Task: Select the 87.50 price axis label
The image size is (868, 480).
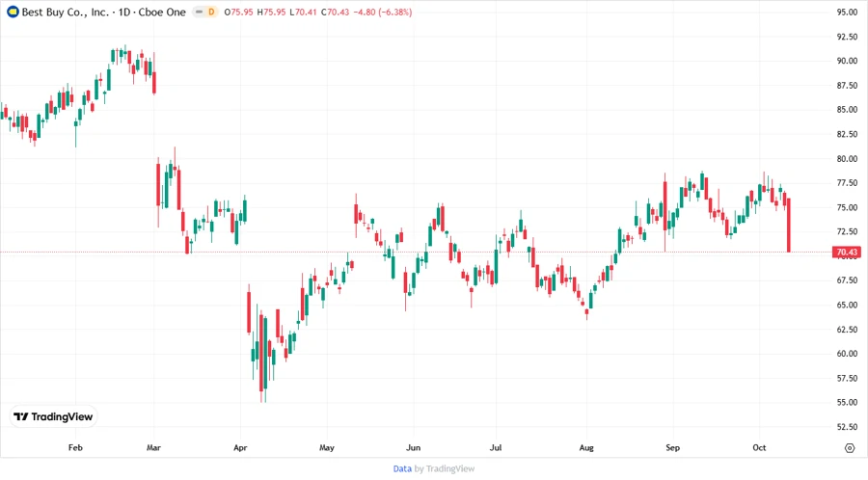Action: click(x=847, y=85)
